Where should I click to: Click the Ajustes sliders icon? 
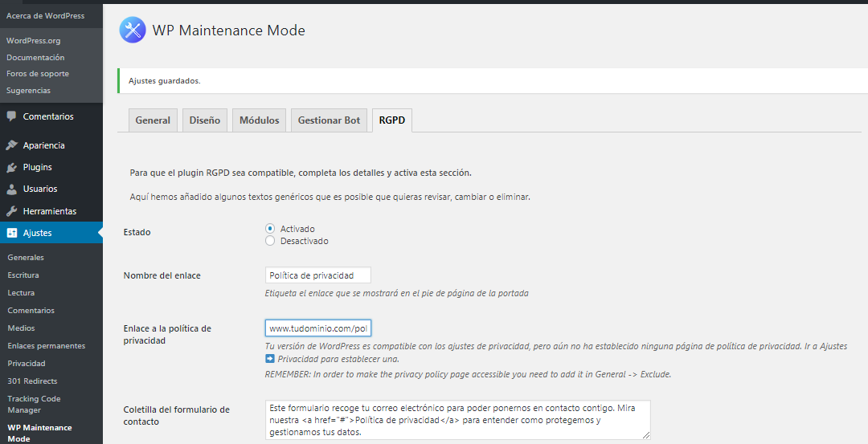(11, 233)
